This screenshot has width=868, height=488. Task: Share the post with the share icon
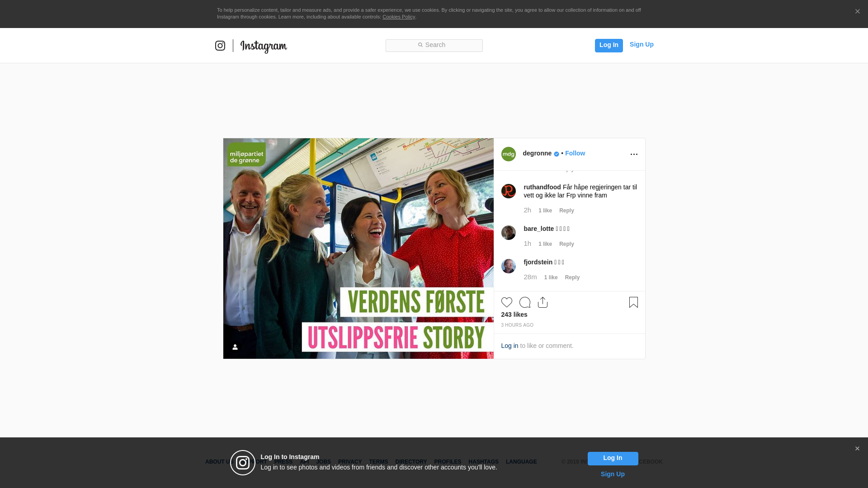(x=542, y=302)
